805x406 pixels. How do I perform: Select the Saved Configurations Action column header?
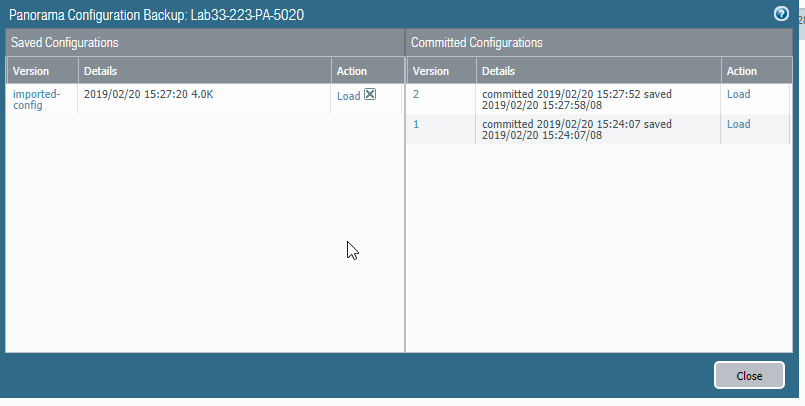coord(367,71)
